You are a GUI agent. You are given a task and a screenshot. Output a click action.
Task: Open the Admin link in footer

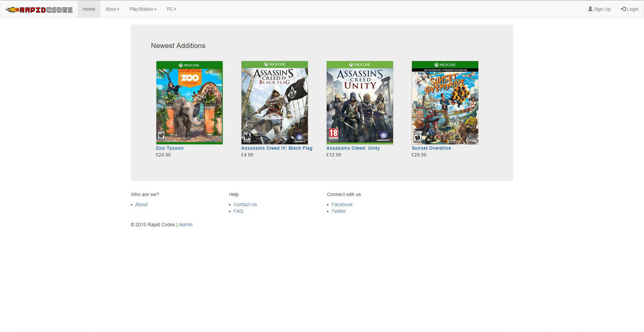point(186,225)
